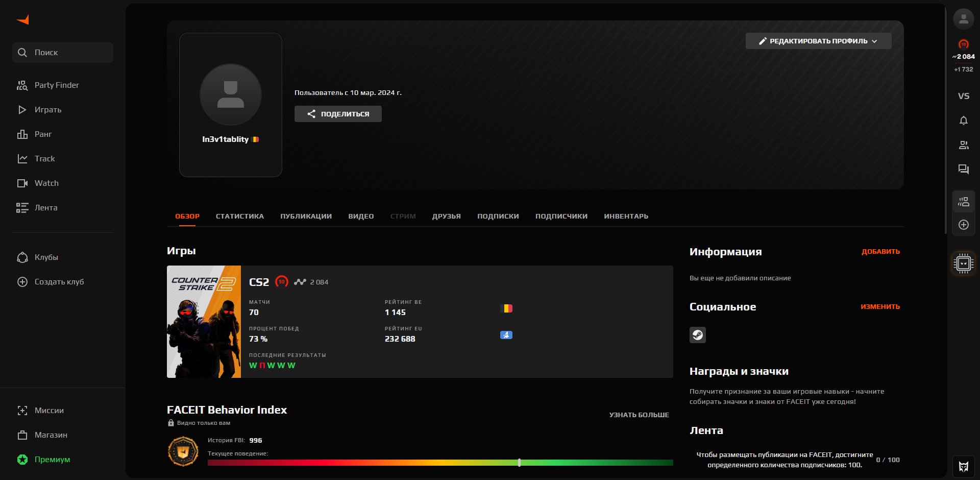Click Добавить next to Информация
Viewport: 980px width, 480px height.
[880, 252]
